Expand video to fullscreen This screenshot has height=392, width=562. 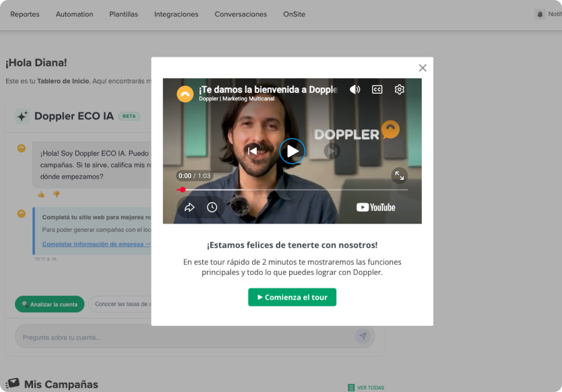coord(400,176)
